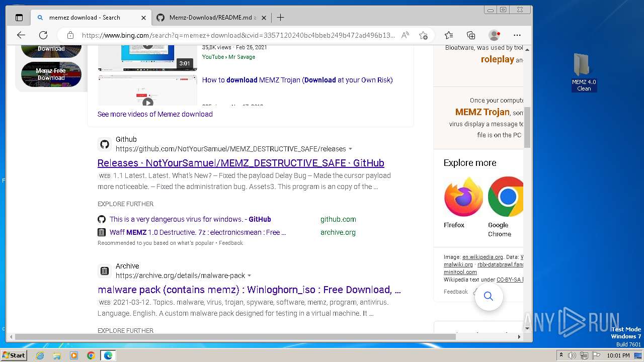Image resolution: width=644 pixels, height=362 pixels.
Task: Open Mr Savage YouTube channel text
Action: [x=242, y=57]
